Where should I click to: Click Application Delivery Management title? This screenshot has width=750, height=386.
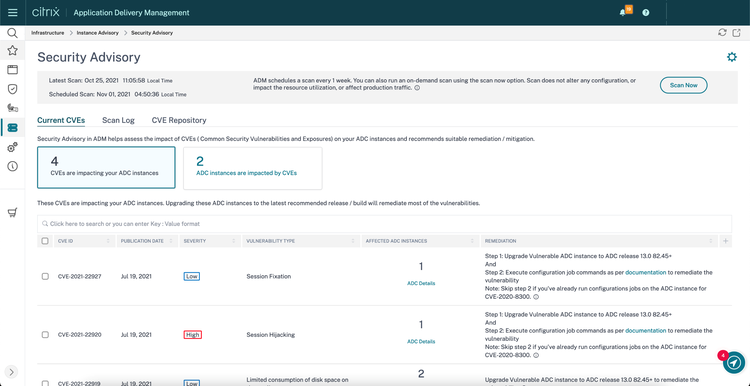pyautogui.click(x=131, y=13)
